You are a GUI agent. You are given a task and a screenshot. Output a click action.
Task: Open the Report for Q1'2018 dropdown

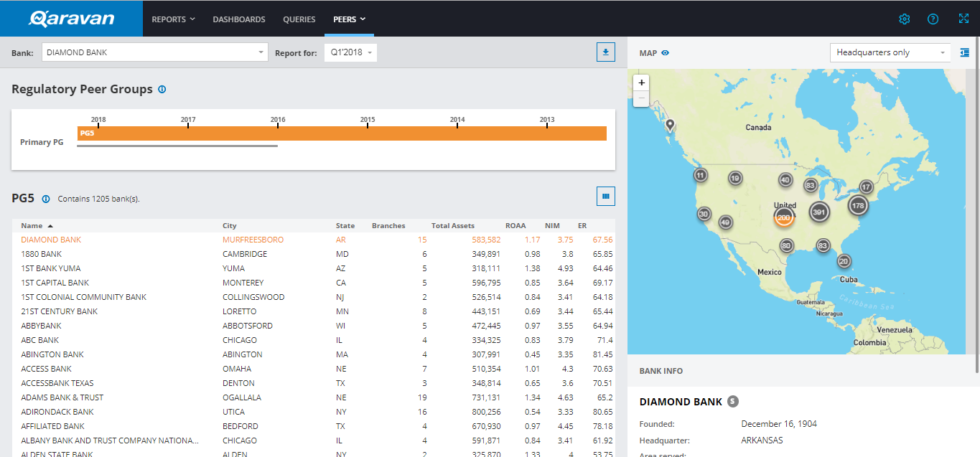(350, 52)
